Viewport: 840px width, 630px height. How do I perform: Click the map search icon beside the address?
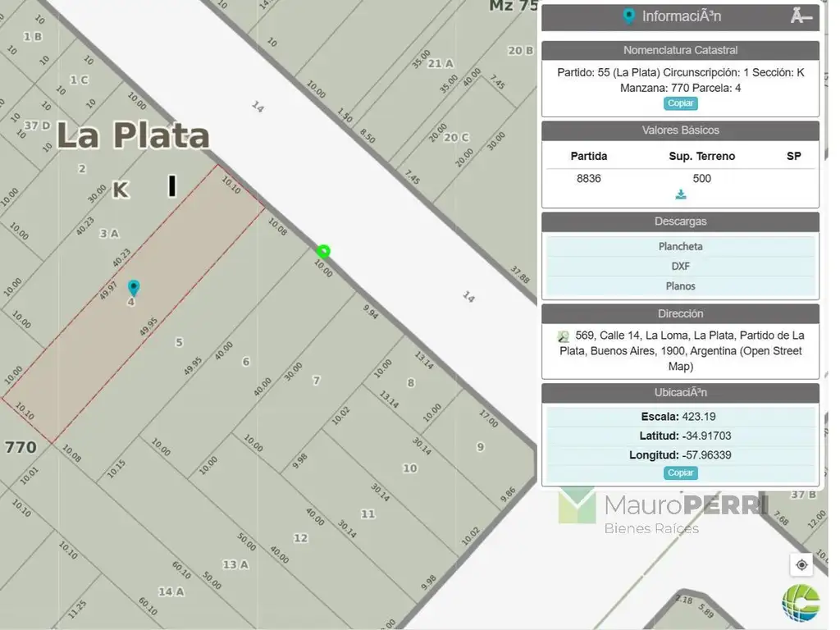click(564, 336)
